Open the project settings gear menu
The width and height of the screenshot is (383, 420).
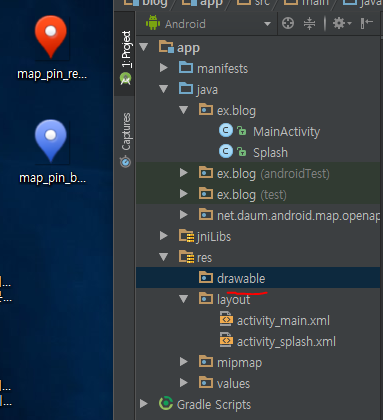[x=342, y=23]
